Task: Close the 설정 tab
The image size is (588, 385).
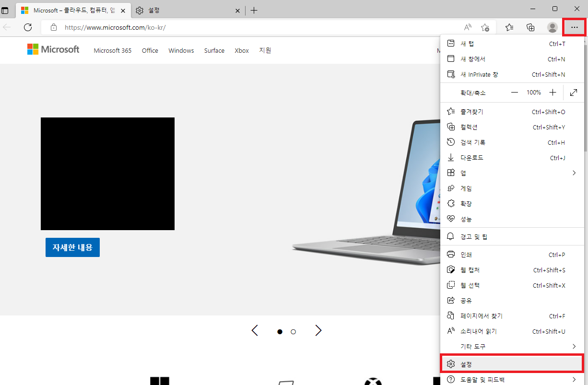Action: click(237, 11)
